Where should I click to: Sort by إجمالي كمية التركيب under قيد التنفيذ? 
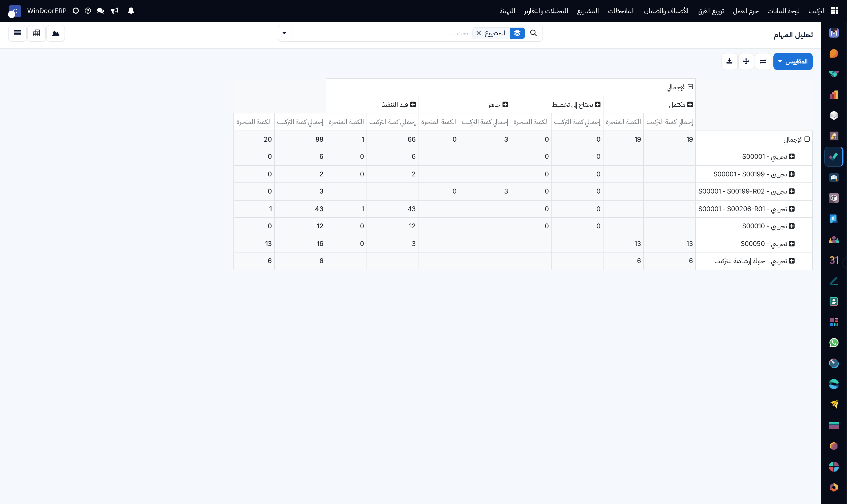392,122
